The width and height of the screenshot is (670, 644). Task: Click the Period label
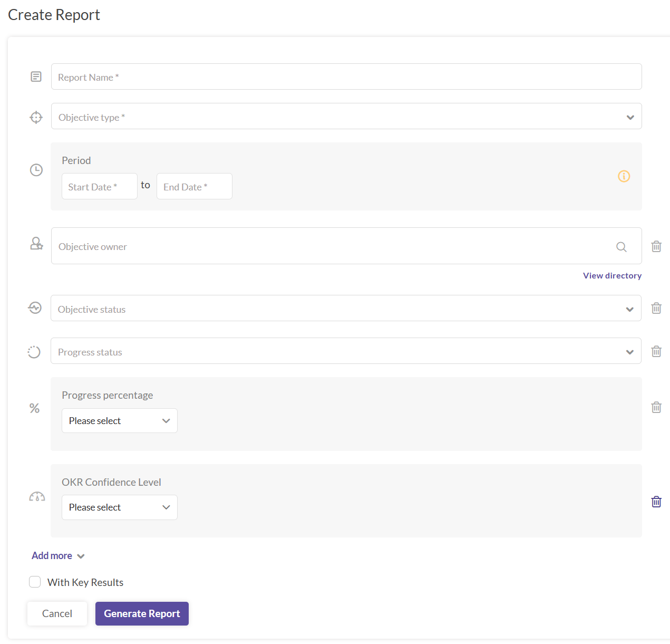point(76,160)
